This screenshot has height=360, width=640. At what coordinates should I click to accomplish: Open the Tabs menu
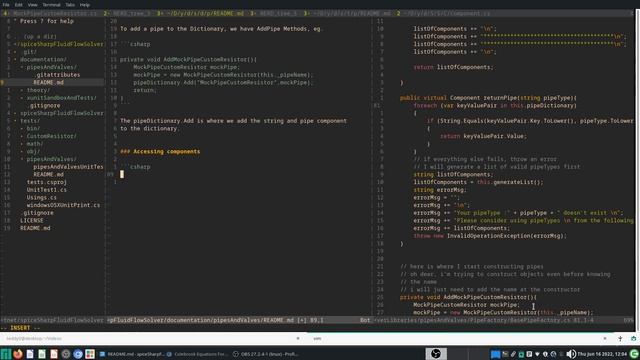[x=70, y=5]
